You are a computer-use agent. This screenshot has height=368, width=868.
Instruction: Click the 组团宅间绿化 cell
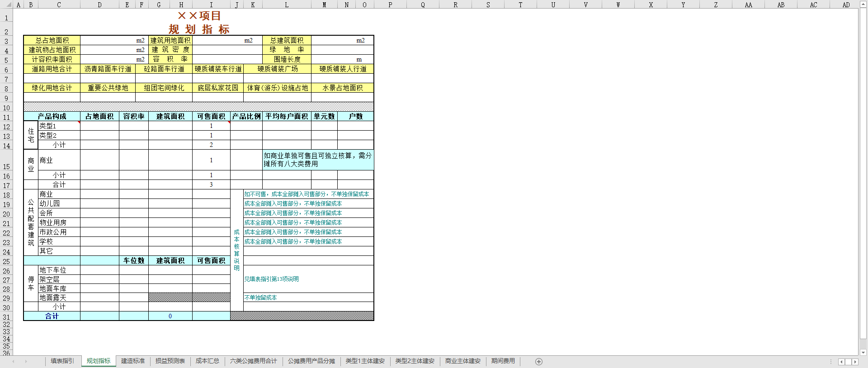tap(164, 88)
